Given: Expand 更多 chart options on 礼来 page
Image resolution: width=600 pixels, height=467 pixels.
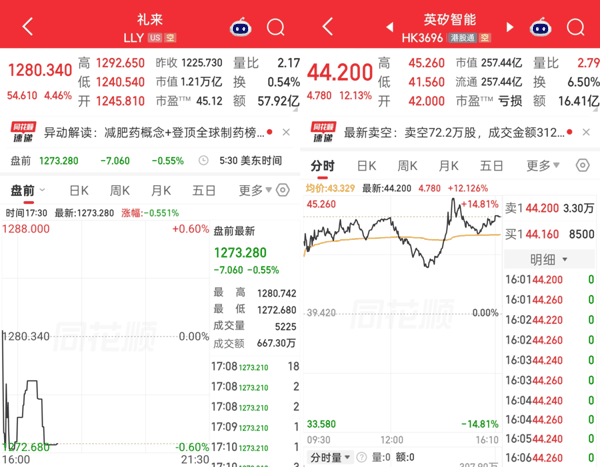Looking at the screenshot, I should [255, 190].
